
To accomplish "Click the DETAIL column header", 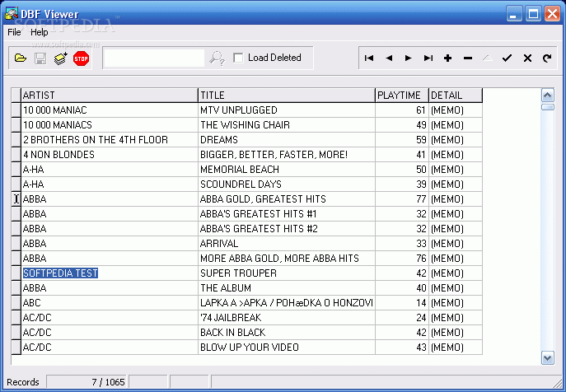I will pos(456,96).
